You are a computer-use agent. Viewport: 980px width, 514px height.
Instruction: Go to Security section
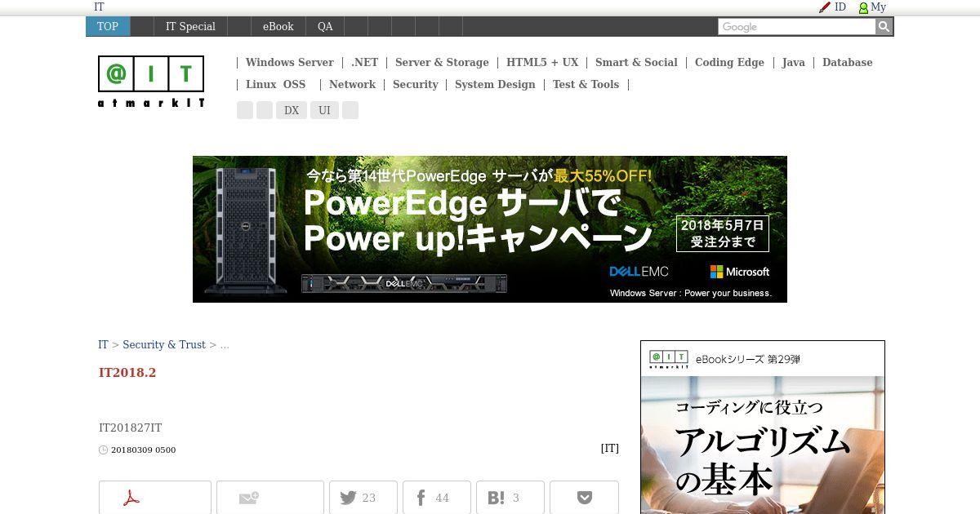415,84
